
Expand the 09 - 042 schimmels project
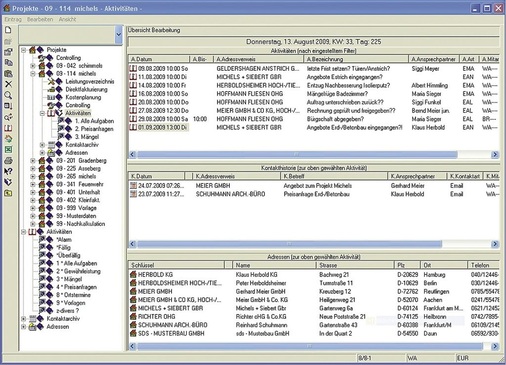(x=33, y=66)
